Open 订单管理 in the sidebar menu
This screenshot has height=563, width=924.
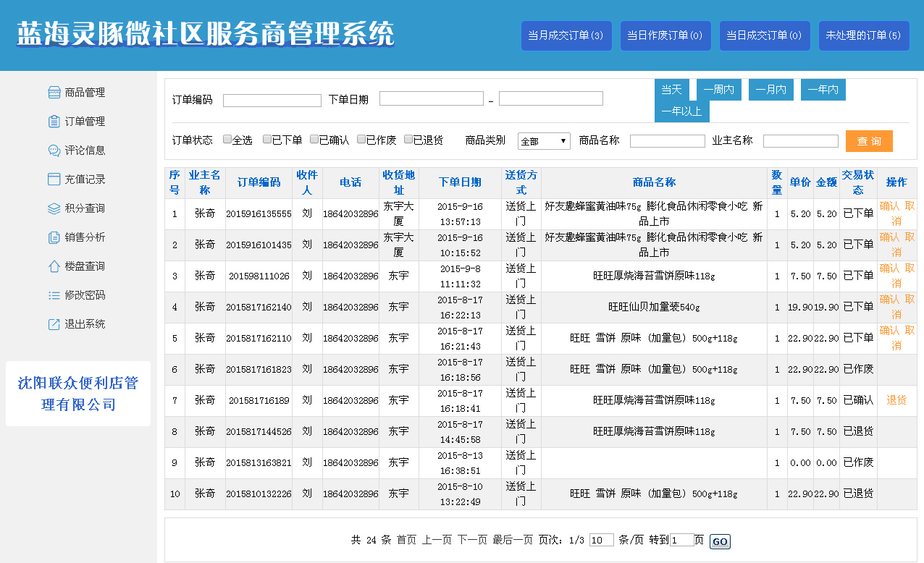85,122
